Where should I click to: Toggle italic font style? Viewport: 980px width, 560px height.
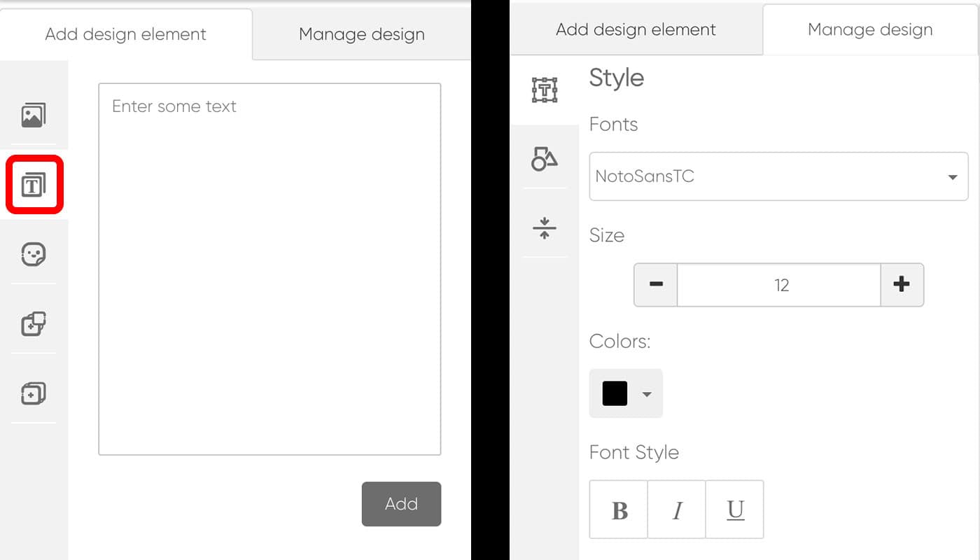pos(676,510)
